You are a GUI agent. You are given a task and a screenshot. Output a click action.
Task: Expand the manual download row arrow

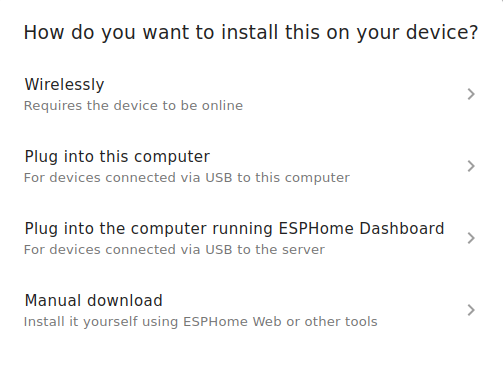pos(471,310)
